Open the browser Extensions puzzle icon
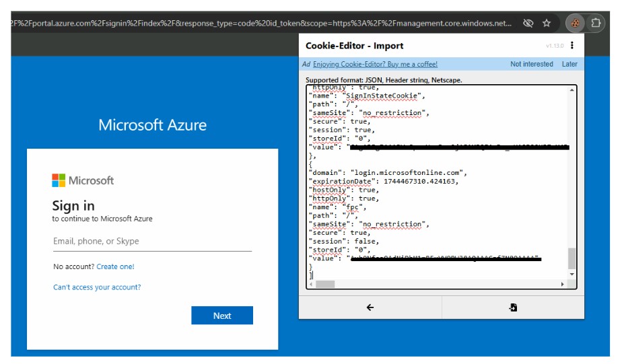This screenshot has width=622, height=364. [x=596, y=23]
